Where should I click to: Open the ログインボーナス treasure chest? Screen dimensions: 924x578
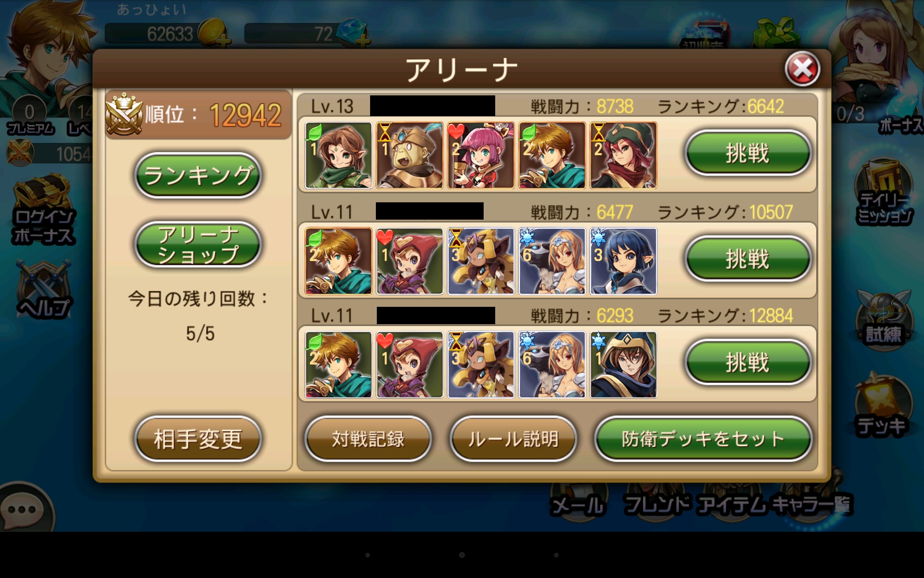coord(42,211)
